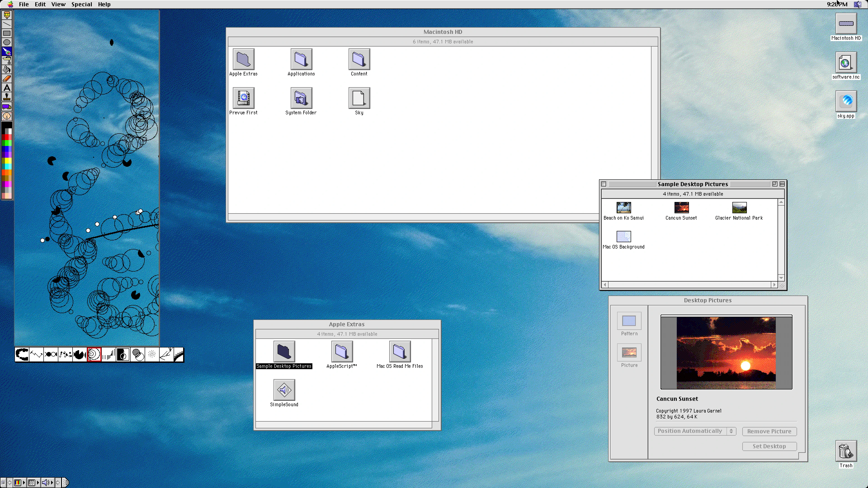Click the control strip right scroll arrow
Screen dimensions: 868x488
click(x=58, y=483)
